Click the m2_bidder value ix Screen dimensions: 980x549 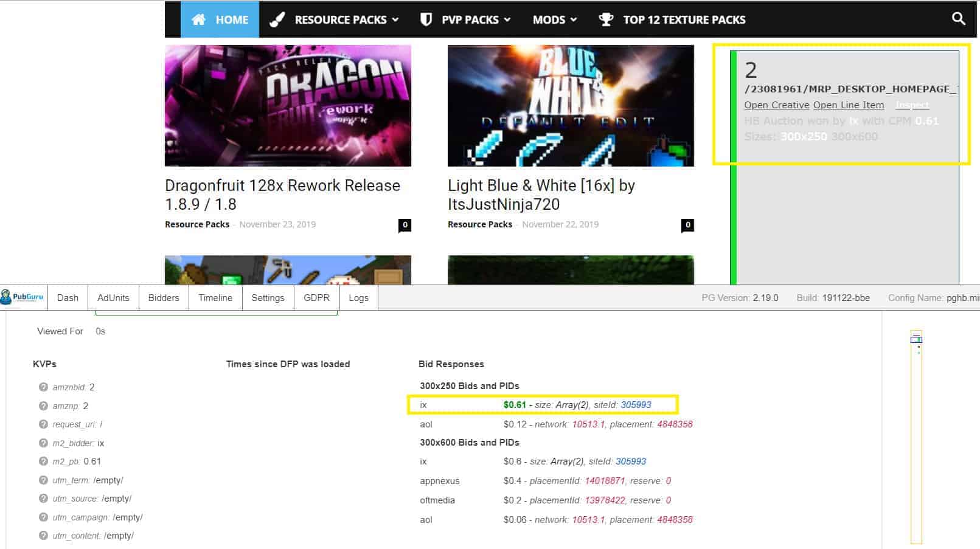[101, 443]
